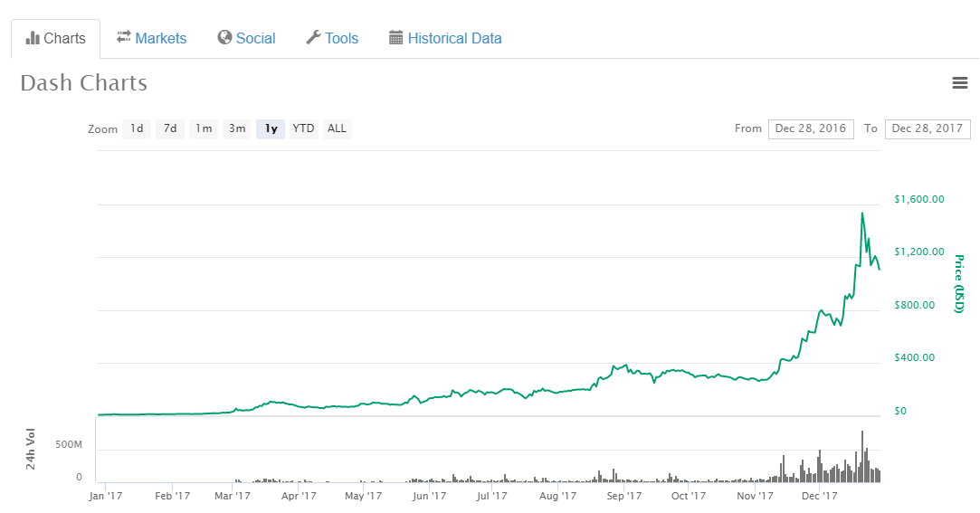980x513 pixels.
Task: Click the tallest volume bar in December
Action: click(862, 456)
